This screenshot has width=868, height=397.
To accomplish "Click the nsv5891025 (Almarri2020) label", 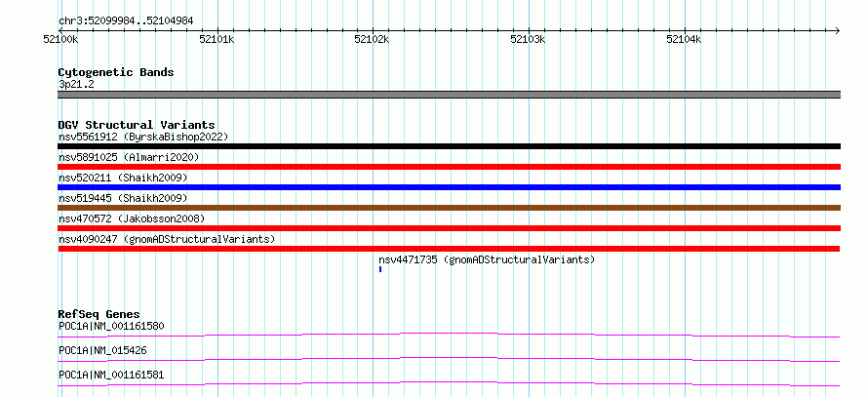I will tap(129, 157).
